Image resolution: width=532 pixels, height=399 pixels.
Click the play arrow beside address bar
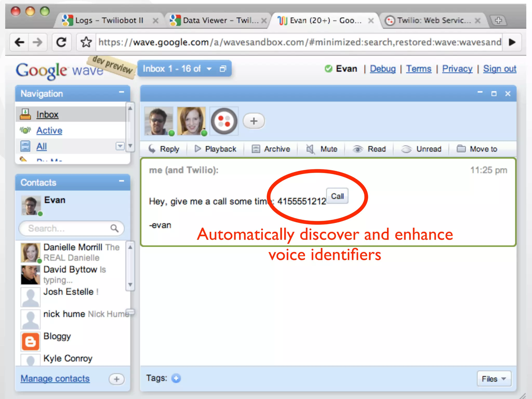(512, 42)
